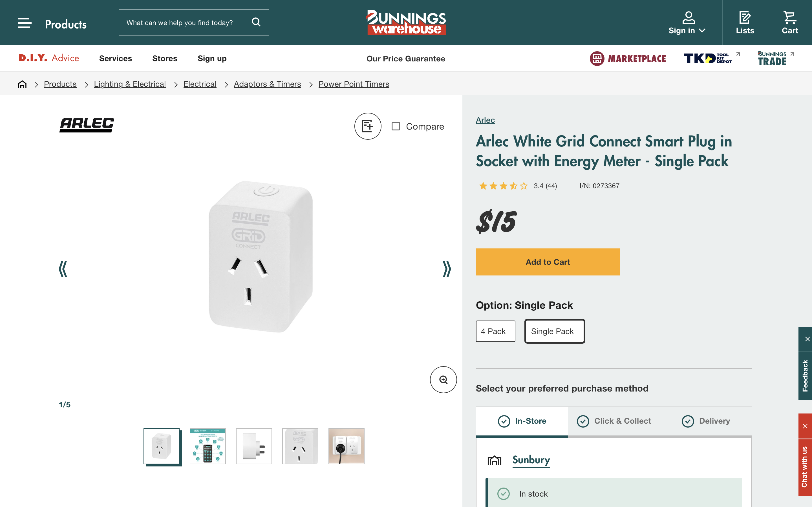Tick the Compare checkbox
The image size is (812, 507).
[396, 126]
